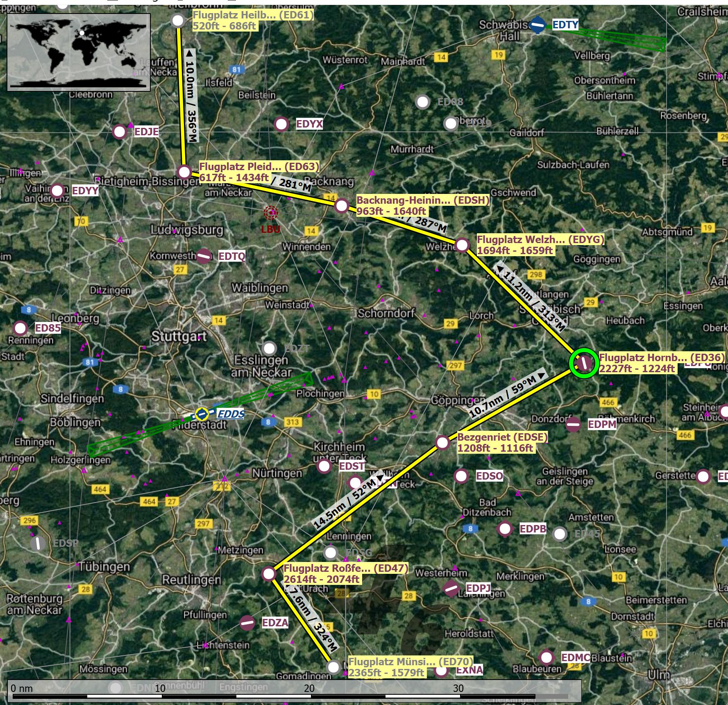This screenshot has width=728, height=705.
Task: Click the "Stuttgart" city label
Action: click(x=179, y=337)
